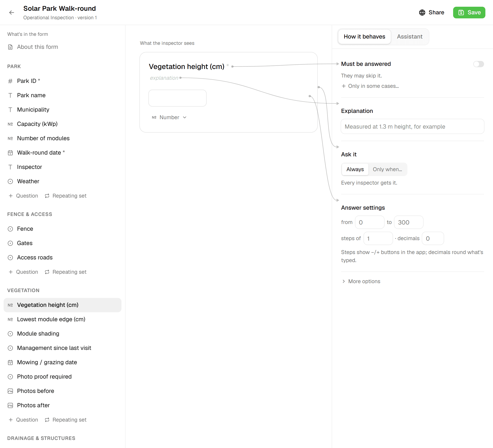Click the text icon beside Municipality
This screenshot has width=493, height=448.
click(10, 110)
